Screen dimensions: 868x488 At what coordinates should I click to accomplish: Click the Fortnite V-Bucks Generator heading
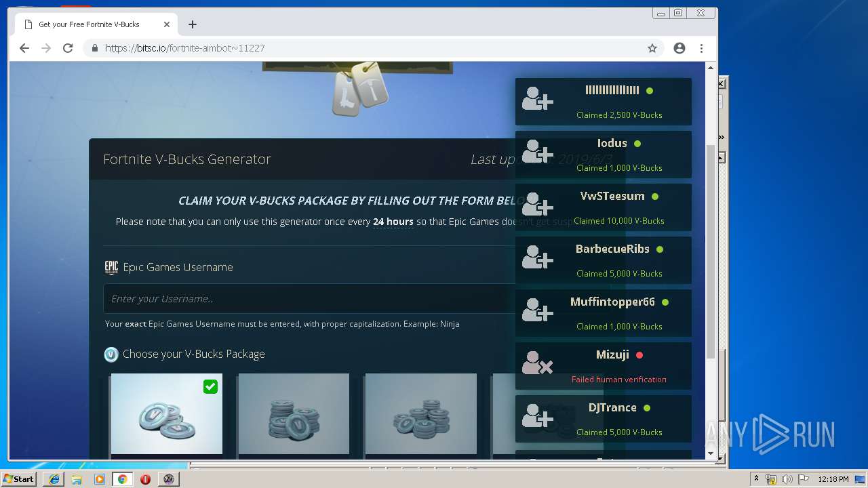(187, 159)
